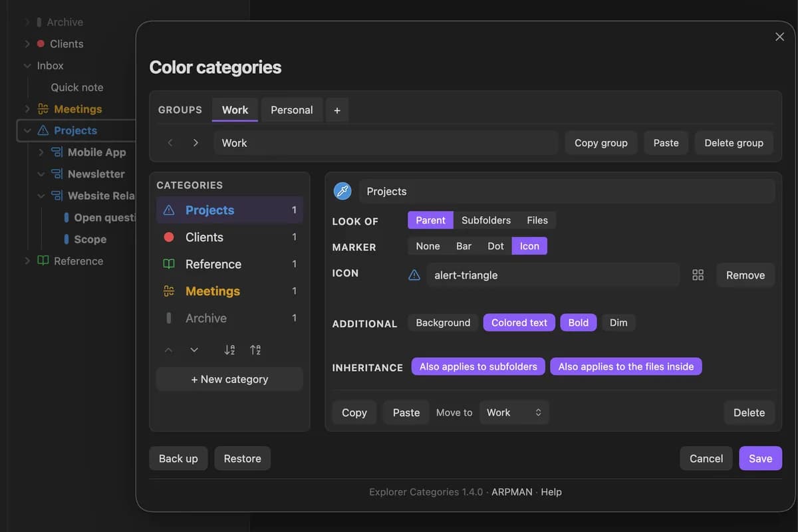Toggle Bold option
The height and width of the screenshot is (532, 798).
click(579, 323)
